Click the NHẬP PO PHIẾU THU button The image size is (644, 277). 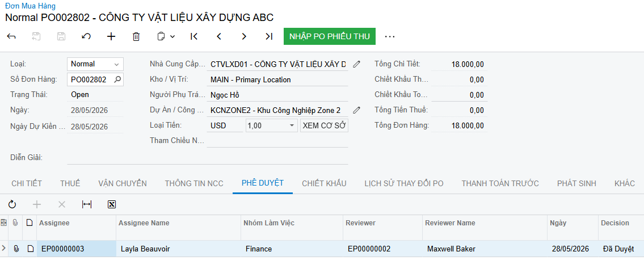[x=330, y=36]
